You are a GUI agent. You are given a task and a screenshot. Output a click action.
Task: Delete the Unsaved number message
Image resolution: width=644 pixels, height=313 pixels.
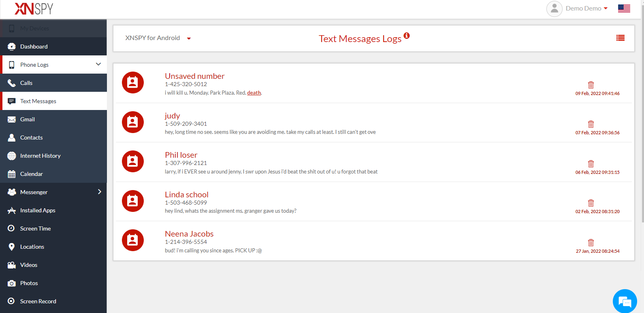tap(591, 85)
